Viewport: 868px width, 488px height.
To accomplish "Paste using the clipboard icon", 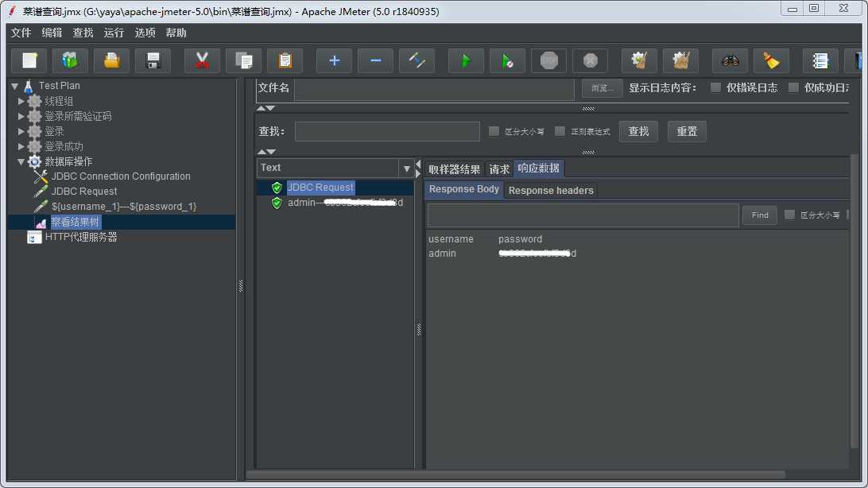I will click(285, 60).
